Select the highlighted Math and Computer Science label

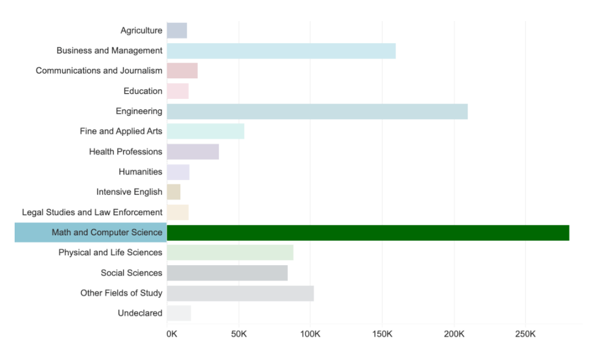pos(107,232)
